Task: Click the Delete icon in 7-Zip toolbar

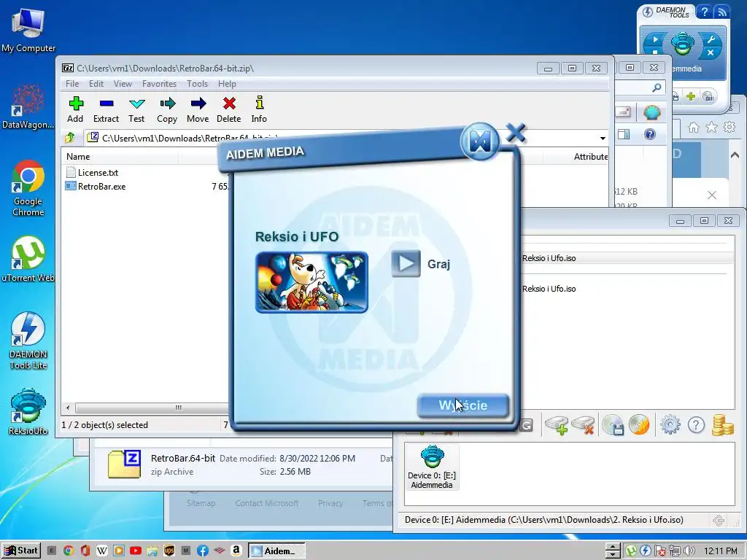Action: point(228,110)
